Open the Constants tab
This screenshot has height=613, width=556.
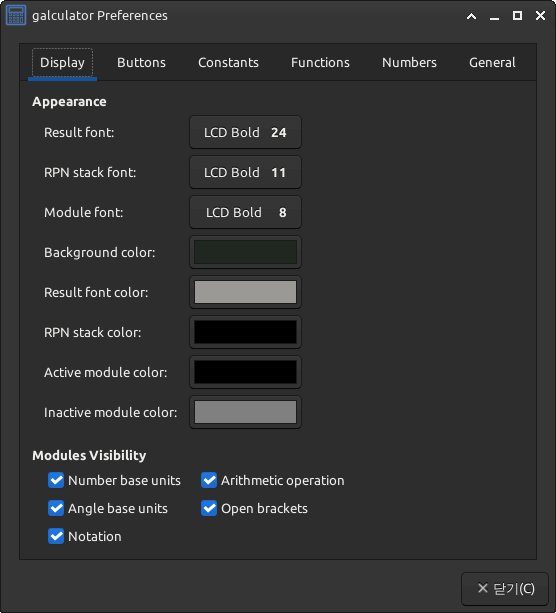point(228,63)
